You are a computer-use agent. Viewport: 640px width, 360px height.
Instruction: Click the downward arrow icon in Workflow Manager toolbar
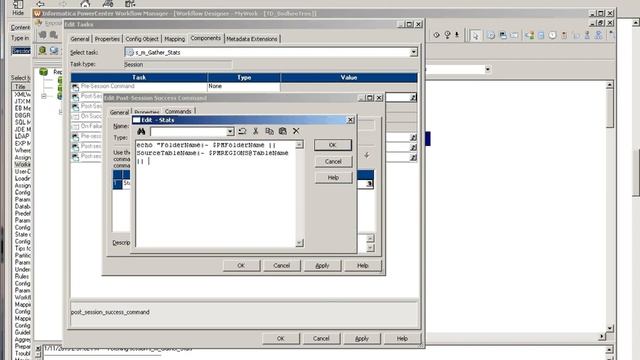457,36
